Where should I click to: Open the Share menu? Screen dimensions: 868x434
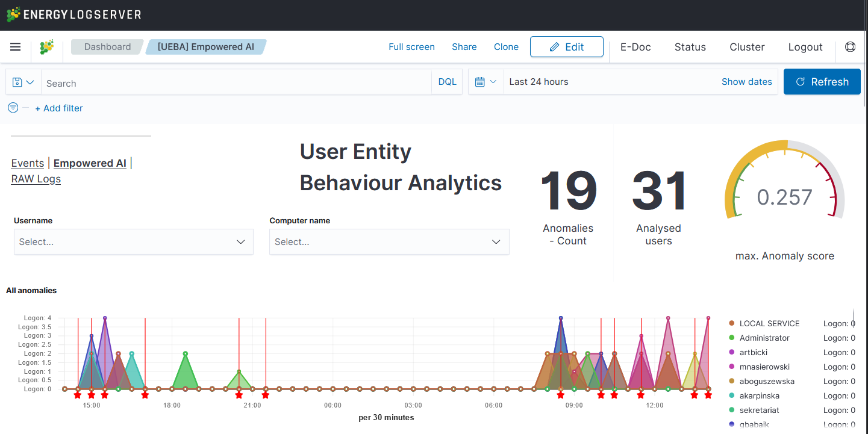[x=464, y=47]
